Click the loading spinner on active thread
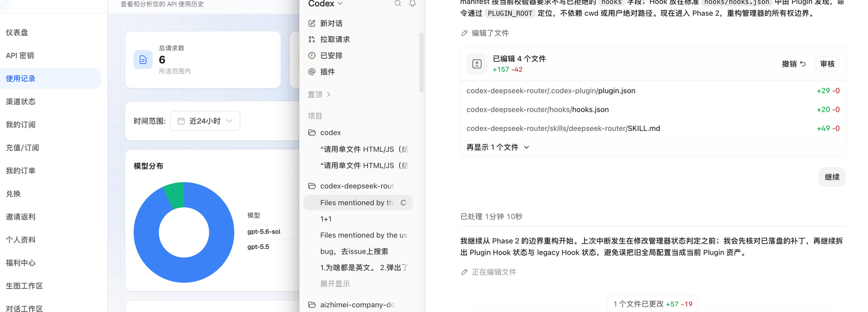This screenshot has width=868, height=312. tap(403, 203)
